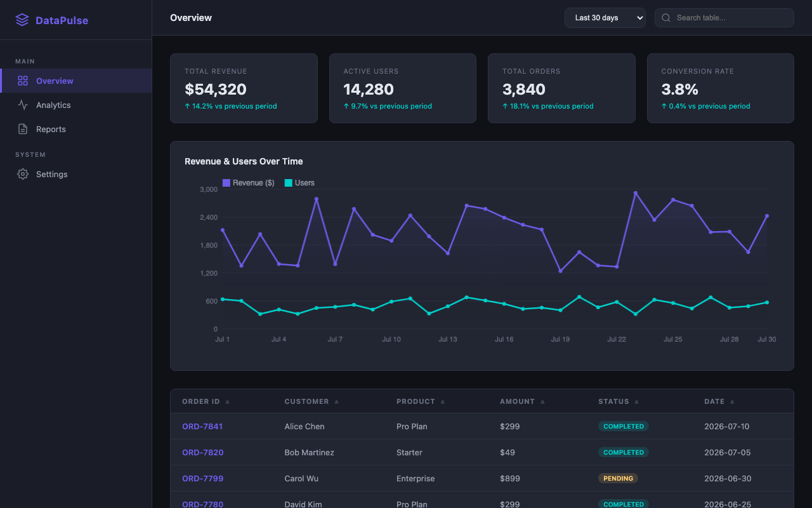The width and height of the screenshot is (812, 508).
Task: Open order link ORD-7780
Action: click(x=202, y=504)
